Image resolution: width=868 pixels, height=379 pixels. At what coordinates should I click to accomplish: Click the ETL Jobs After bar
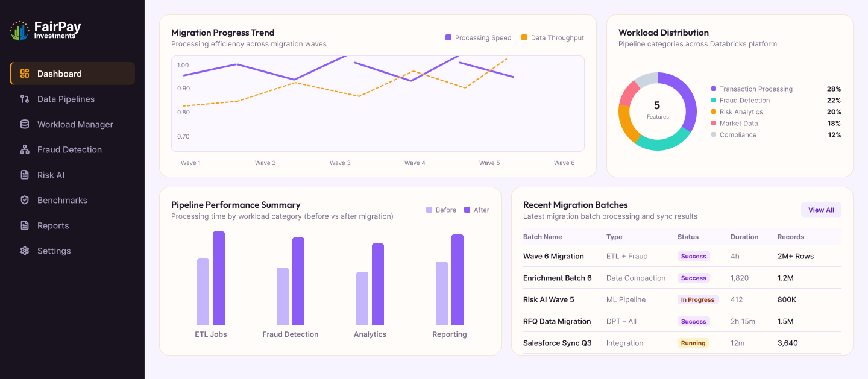coord(219,278)
